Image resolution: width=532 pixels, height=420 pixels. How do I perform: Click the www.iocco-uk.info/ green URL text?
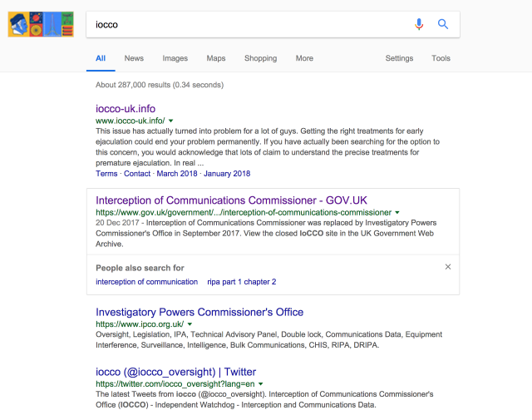pyautogui.click(x=131, y=121)
